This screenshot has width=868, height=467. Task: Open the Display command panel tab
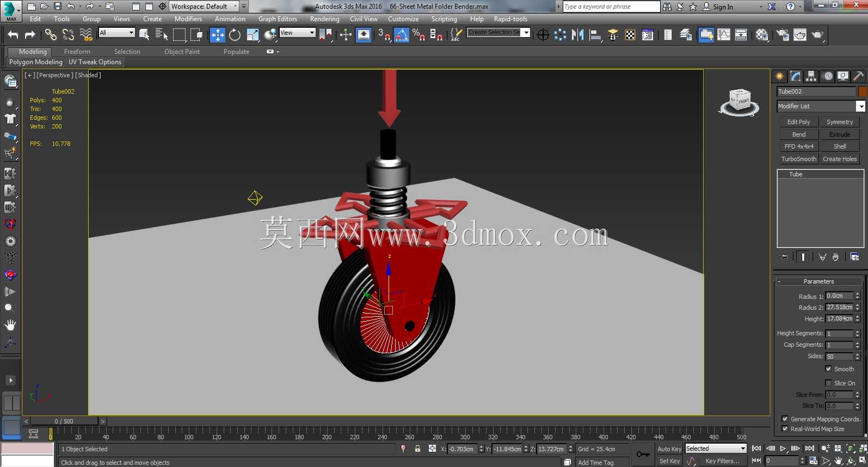tap(843, 76)
